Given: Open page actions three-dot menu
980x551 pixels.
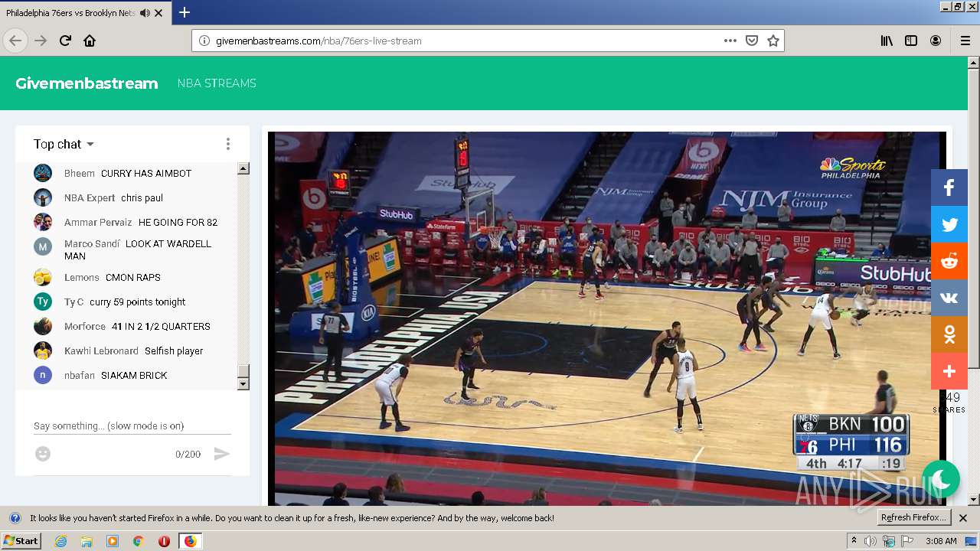Looking at the screenshot, I should [x=730, y=41].
